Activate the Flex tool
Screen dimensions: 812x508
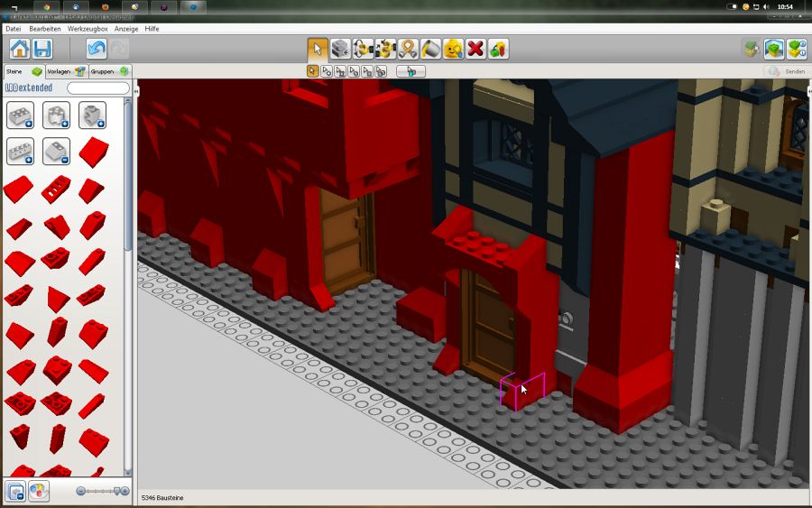pos(408,49)
